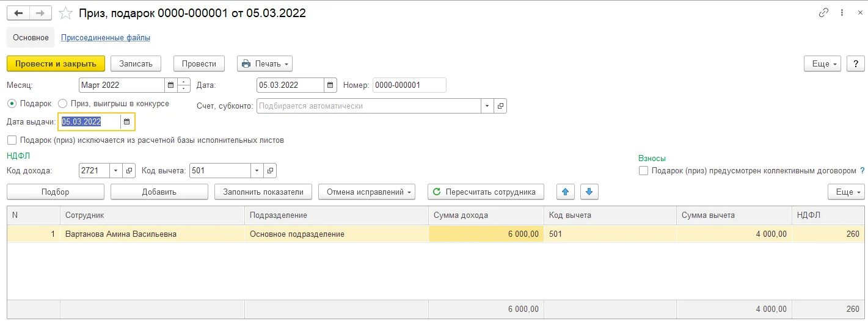Viewport: 868px width, 321px height.
Task: Click Заполнить показатели button
Action: 263,192
